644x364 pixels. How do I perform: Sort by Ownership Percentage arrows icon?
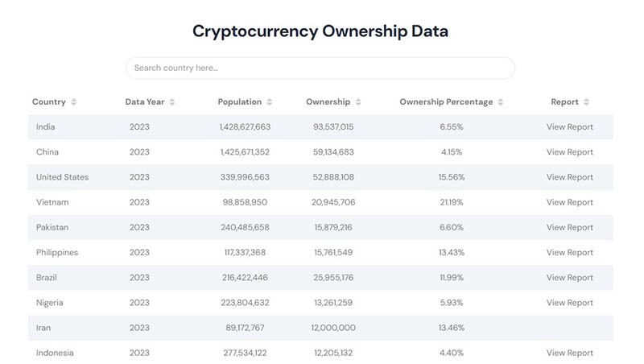(501, 102)
